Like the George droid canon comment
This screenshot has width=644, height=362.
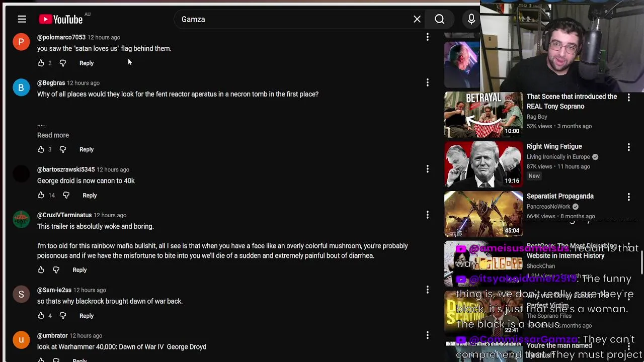coord(41,195)
